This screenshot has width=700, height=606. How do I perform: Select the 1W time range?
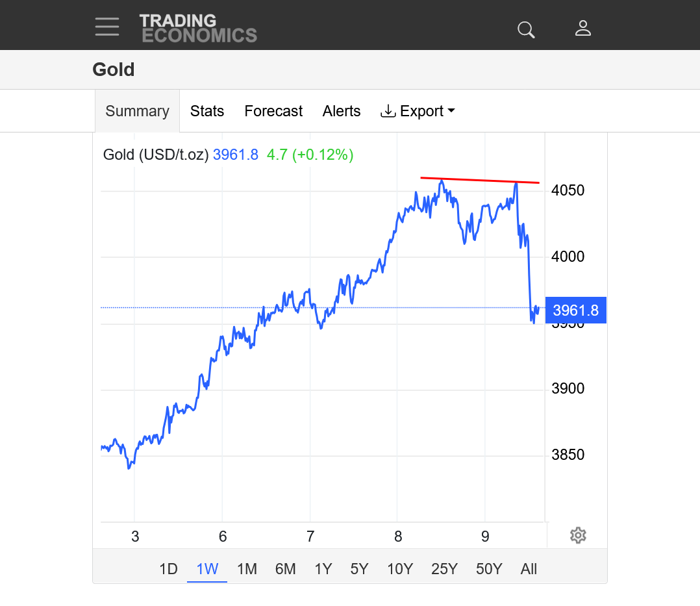207,569
